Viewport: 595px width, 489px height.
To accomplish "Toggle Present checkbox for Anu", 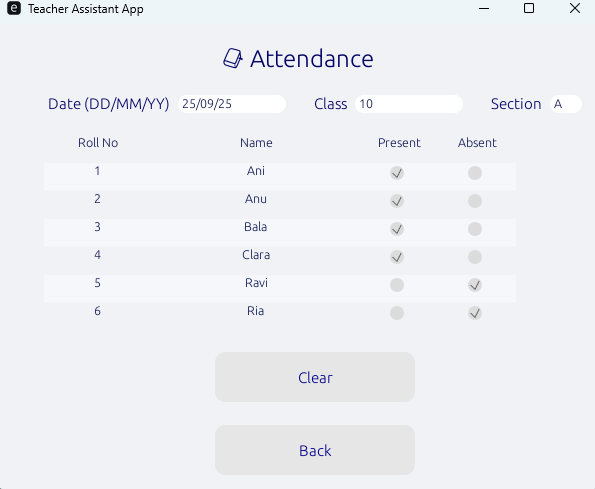I will tap(397, 201).
